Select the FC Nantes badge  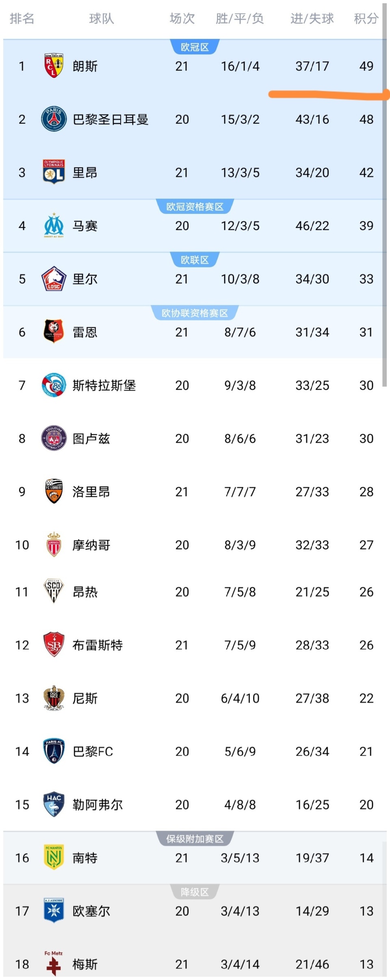coord(54,857)
